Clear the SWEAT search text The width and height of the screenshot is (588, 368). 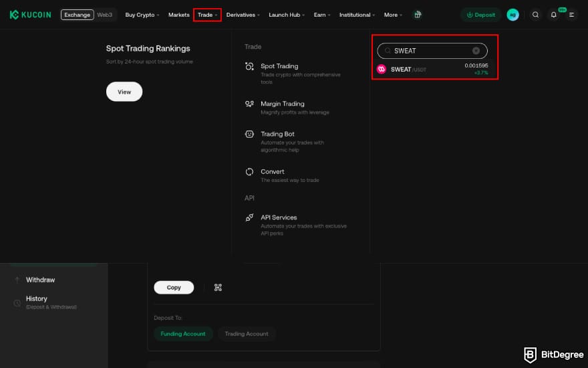476,51
